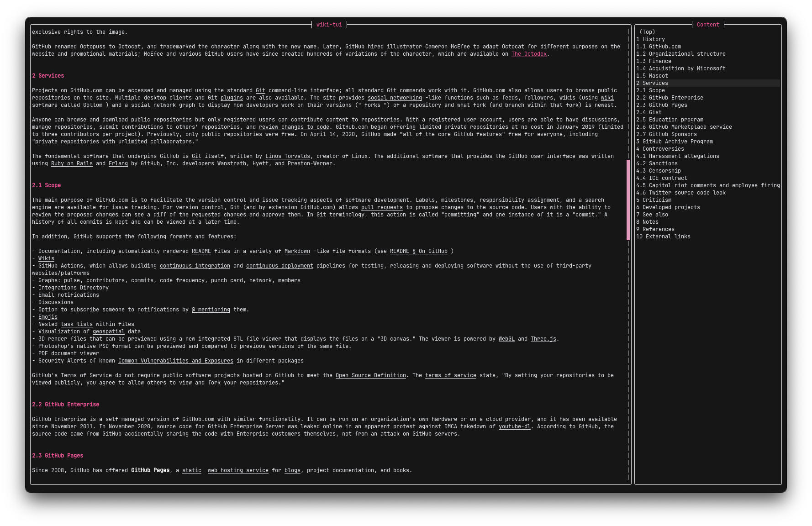Open 'README § On GitHub' link
812x526 pixels.
(419, 251)
